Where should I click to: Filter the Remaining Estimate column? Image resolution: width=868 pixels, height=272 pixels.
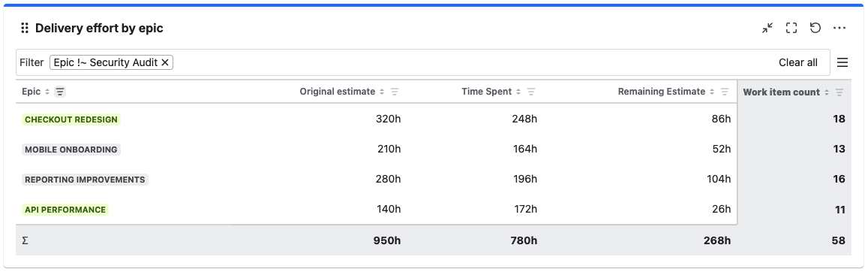(725, 92)
